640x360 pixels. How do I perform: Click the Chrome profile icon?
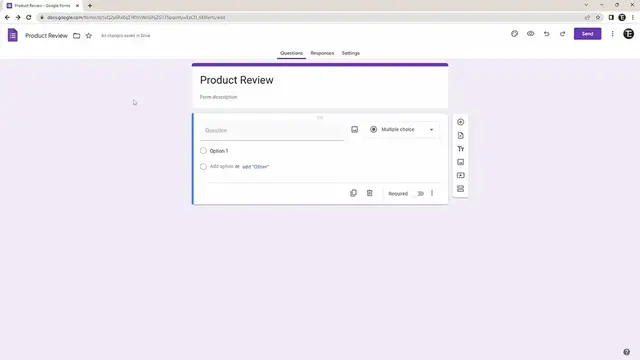pyautogui.click(x=622, y=18)
